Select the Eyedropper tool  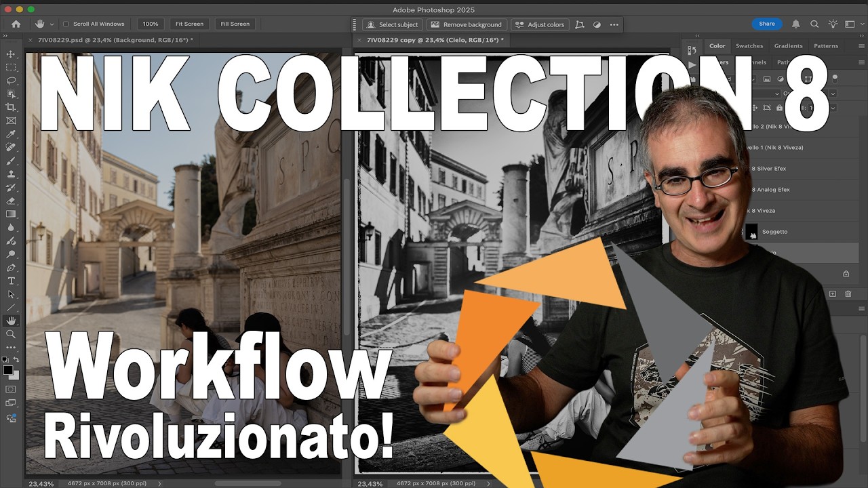click(11, 134)
